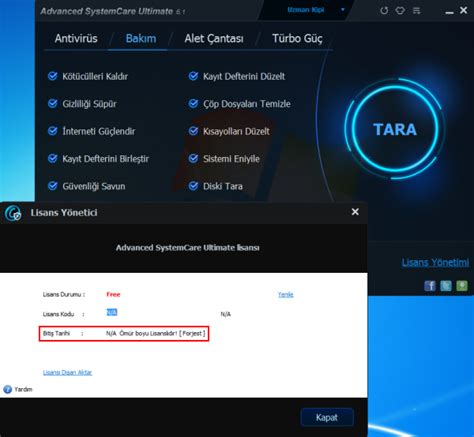Screen dimensions: 474x437
Task: Click the Lisans Yönetici logo icon
Action: tap(13, 213)
